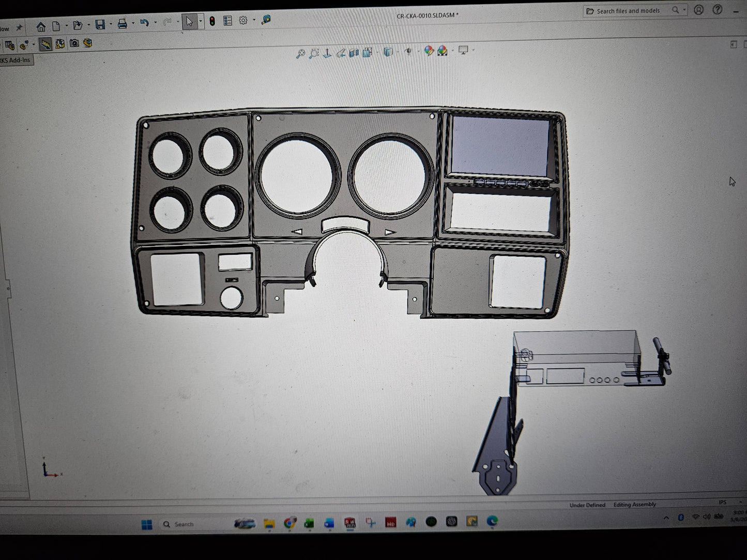This screenshot has width=747, height=560.
Task: Expand the Select tool dropdown arrow
Action: [201, 22]
